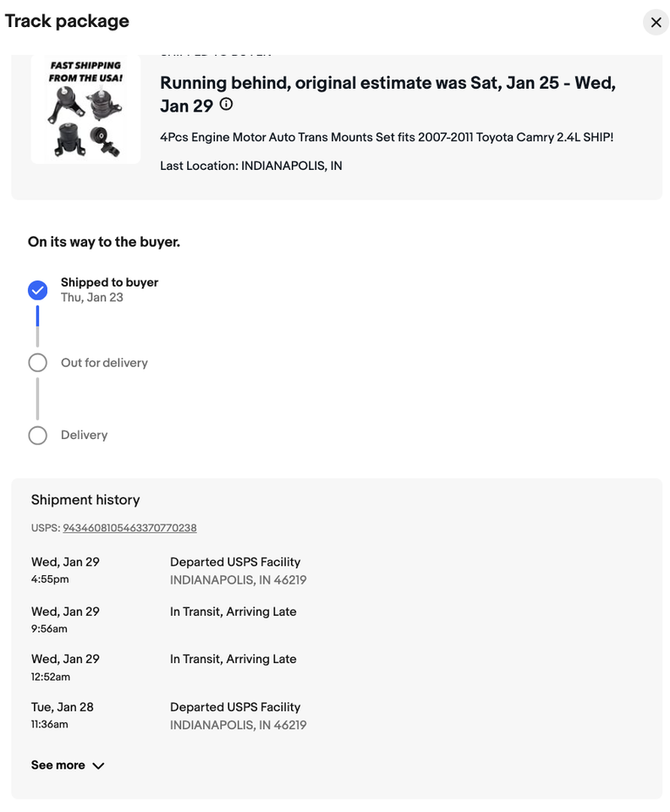Select the Out for delivery step circle
This screenshot has height=812, width=670.
pyautogui.click(x=37, y=363)
